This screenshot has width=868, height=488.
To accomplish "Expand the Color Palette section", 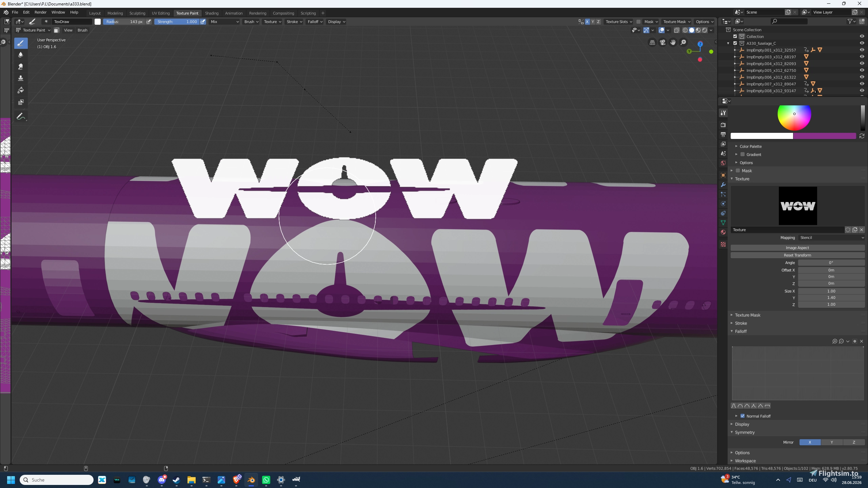I will pos(750,146).
